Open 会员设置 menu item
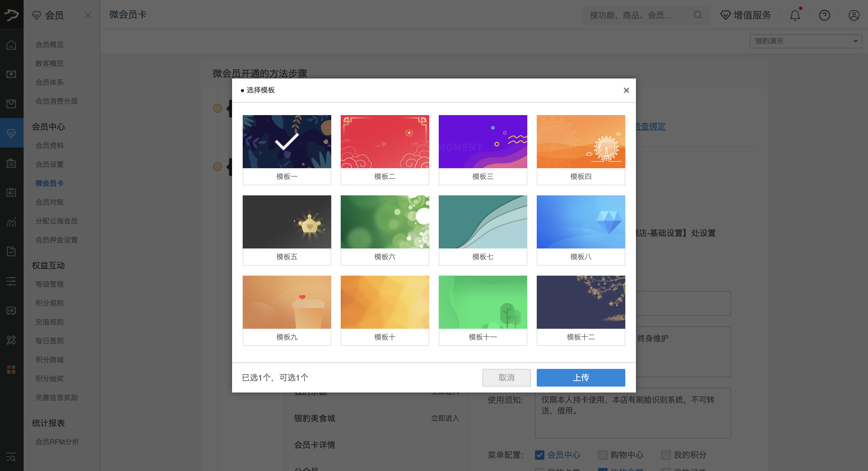868x471 pixels. pyautogui.click(x=50, y=164)
